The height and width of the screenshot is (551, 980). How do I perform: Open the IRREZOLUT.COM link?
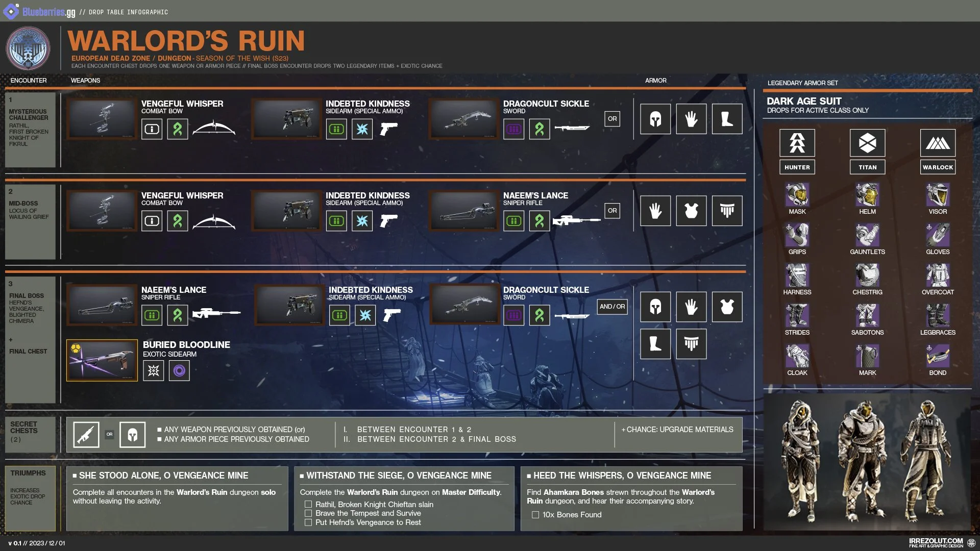tap(936, 542)
